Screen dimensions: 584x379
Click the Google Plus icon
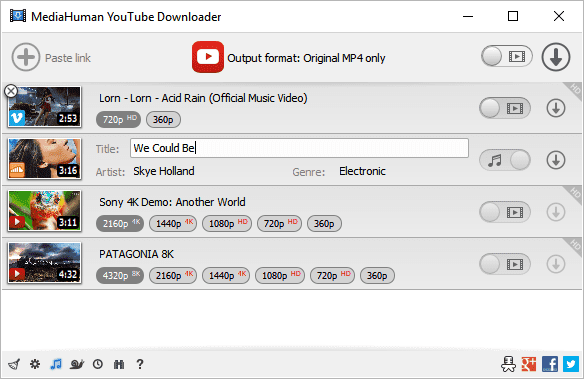tap(529, 364)
